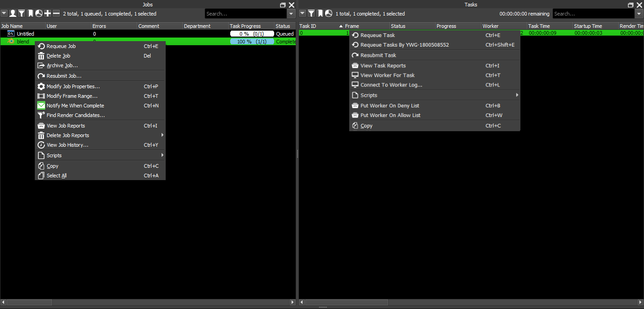644x309 pixels.
Task: Open Modify Frame Range...
Action: click(x=100, y=96)
